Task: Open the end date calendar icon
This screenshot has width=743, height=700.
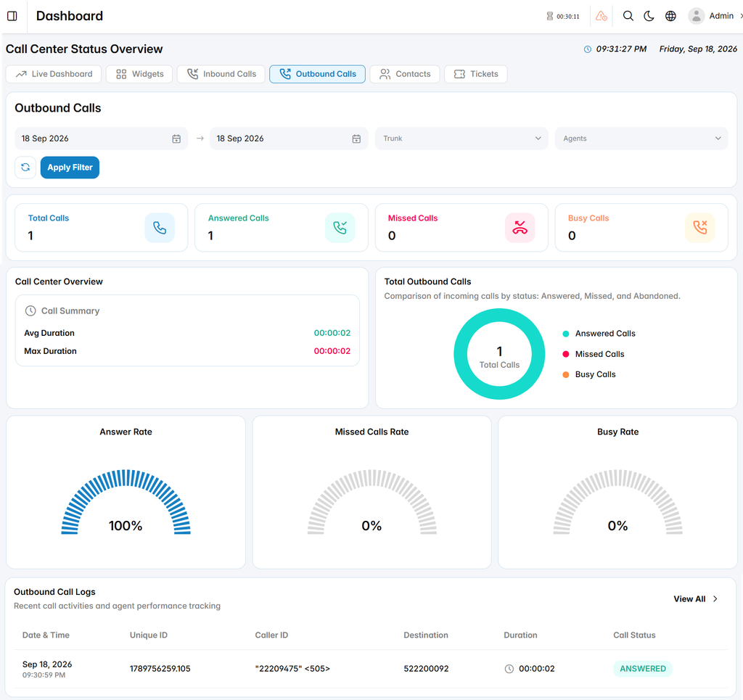Action: [356, 139]
